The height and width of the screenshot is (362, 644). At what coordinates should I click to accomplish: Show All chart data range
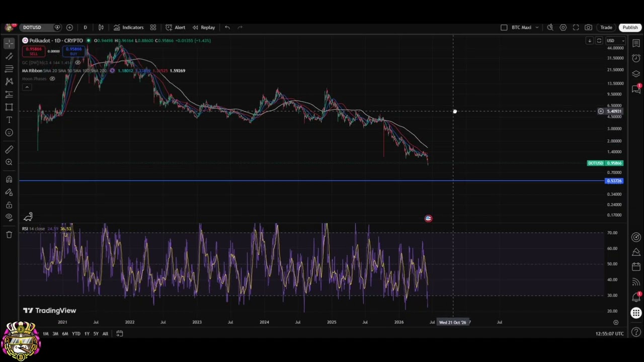(105, 334)
